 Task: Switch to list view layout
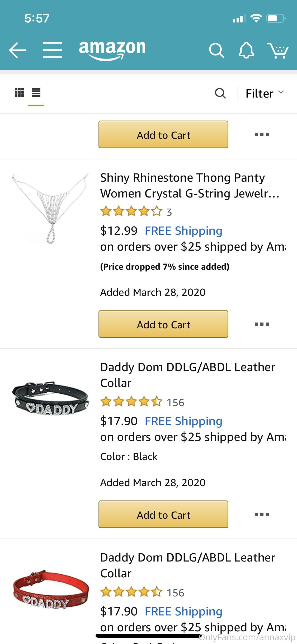coord(36,93)
